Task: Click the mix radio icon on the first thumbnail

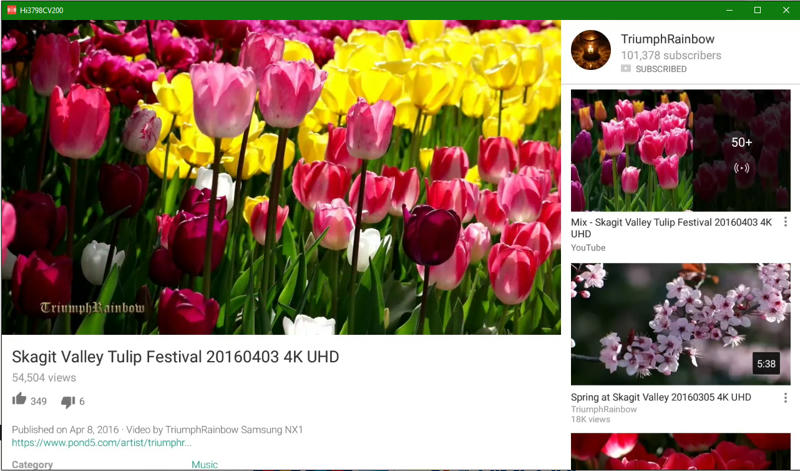Action: pyautogui.click(x=741, y=168)
